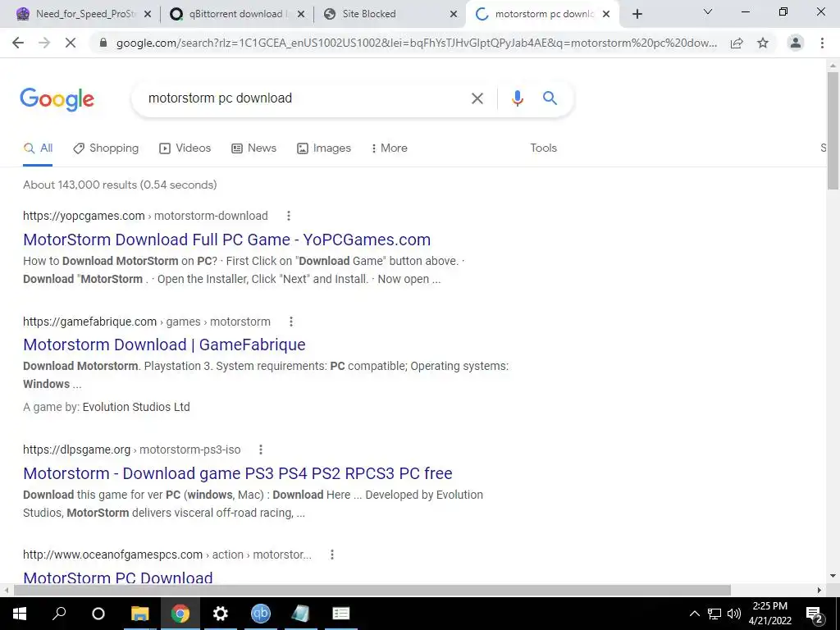Switch to qBittorrent download tab
The image size is (840, 630).
tap(235, 14)
